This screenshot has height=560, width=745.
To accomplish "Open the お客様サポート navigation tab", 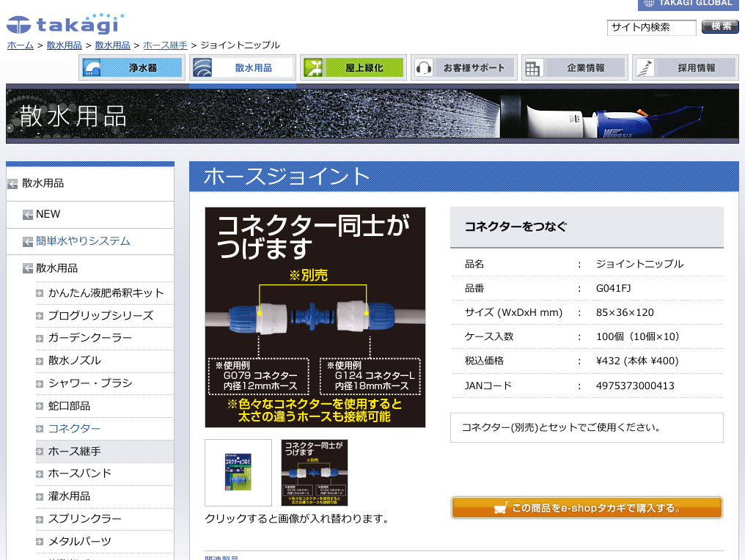I will [x=463, y=68].
